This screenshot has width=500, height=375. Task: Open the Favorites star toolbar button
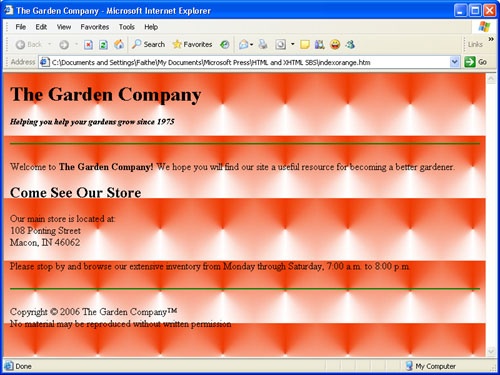pyautogui.click(x=192, y=44)
